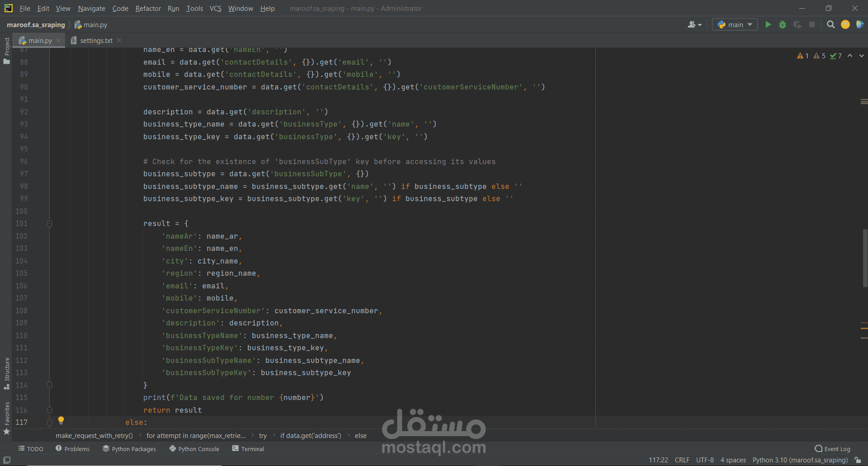868x466 pixels.
Task: Click fold end marker at line 114
Action: coord(50,385)
